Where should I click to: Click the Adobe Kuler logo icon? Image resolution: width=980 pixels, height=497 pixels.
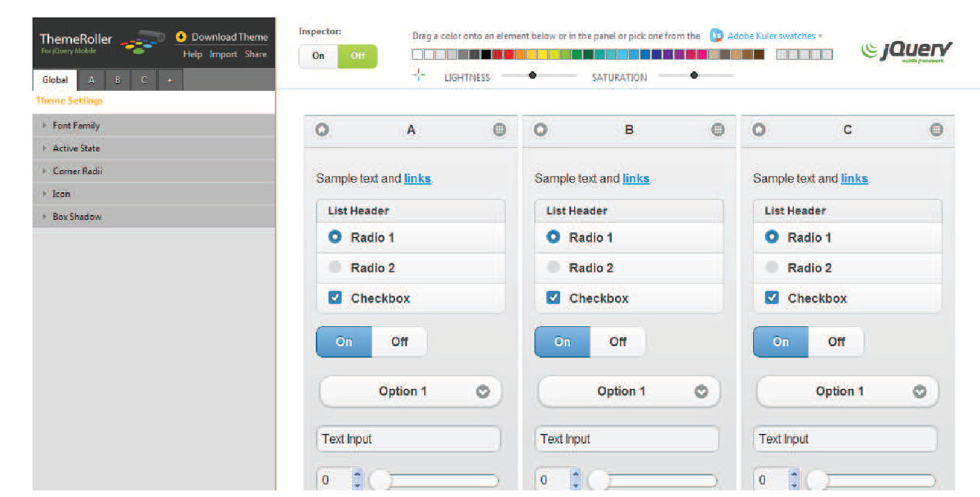[x=716, y=35]
